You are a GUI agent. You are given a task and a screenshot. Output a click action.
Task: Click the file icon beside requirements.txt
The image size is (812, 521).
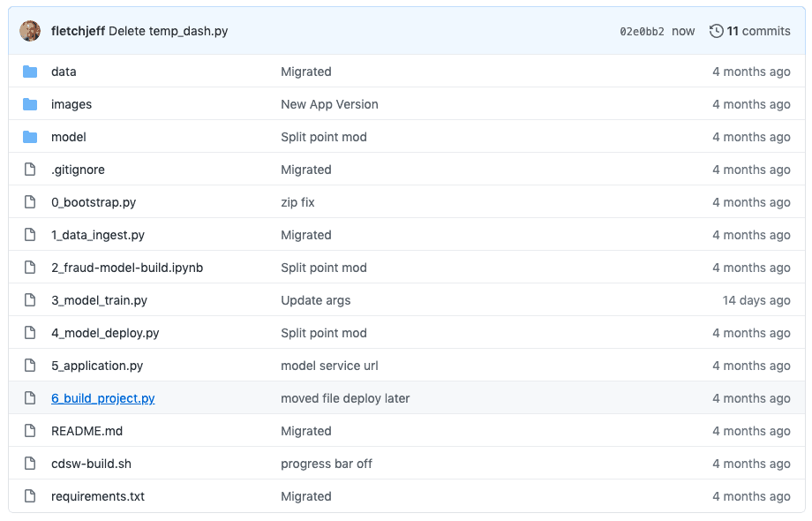point(29,496)
